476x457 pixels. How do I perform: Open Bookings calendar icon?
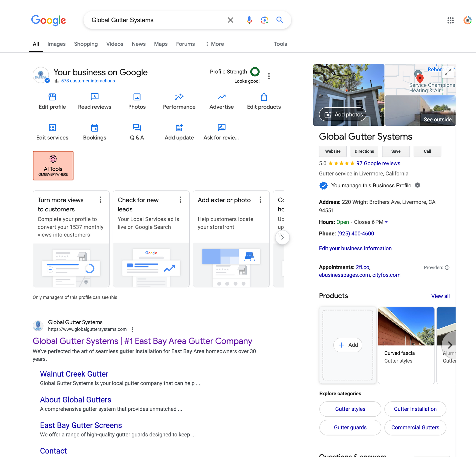95,128
